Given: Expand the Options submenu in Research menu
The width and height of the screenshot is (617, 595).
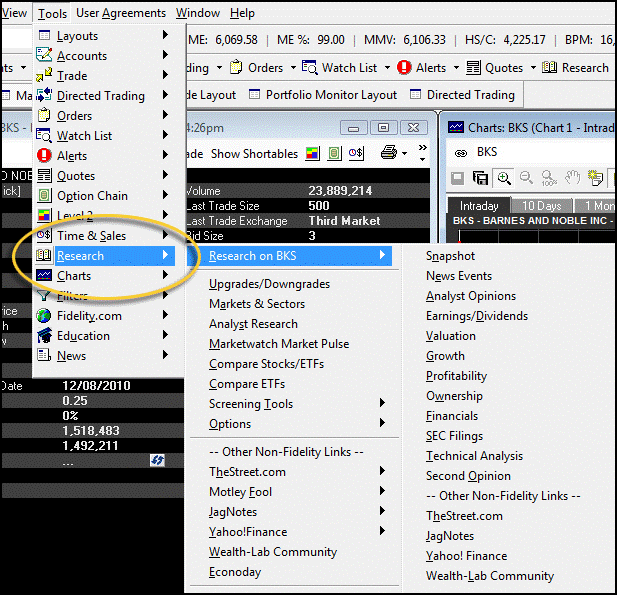Looking at the screenshot, I should pyautogui.click(x=382, y=423).
